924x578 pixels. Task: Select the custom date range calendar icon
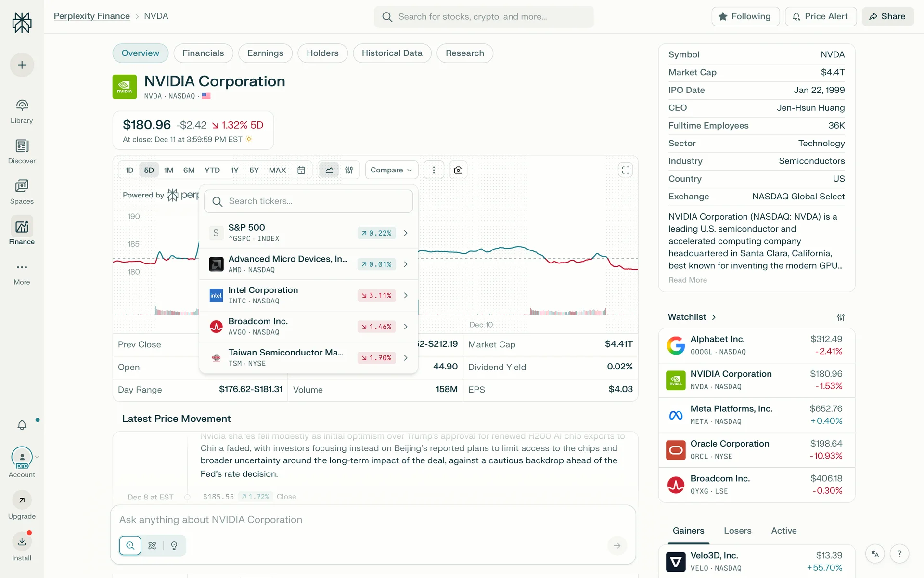tap(301, 170)
